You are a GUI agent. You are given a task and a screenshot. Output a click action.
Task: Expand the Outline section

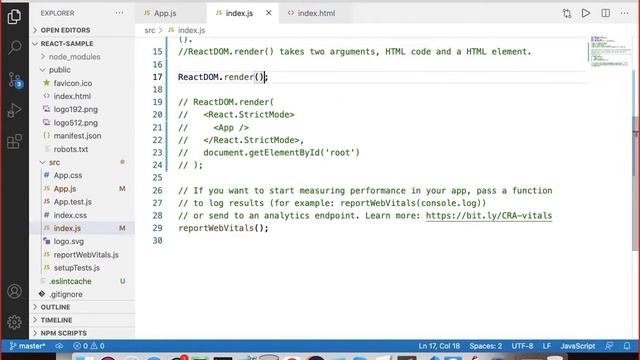pos(82,307)
